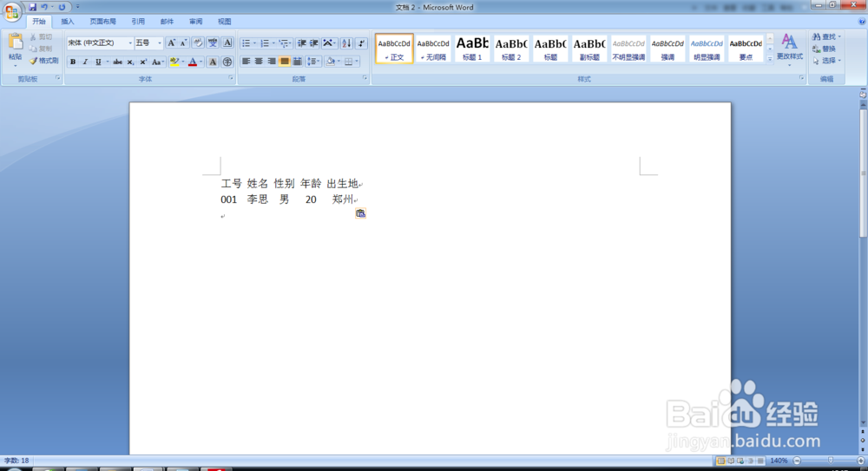This screenshot has width=868, height=471.
Task: Open the phonetic guide (文) tool
Action: coord(213,43)
